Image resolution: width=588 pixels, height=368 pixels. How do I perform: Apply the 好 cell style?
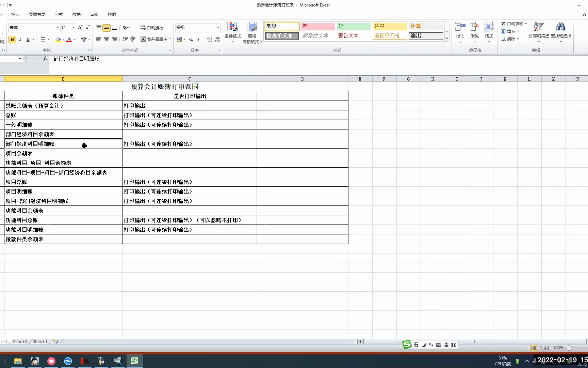(x=353, y=26)
